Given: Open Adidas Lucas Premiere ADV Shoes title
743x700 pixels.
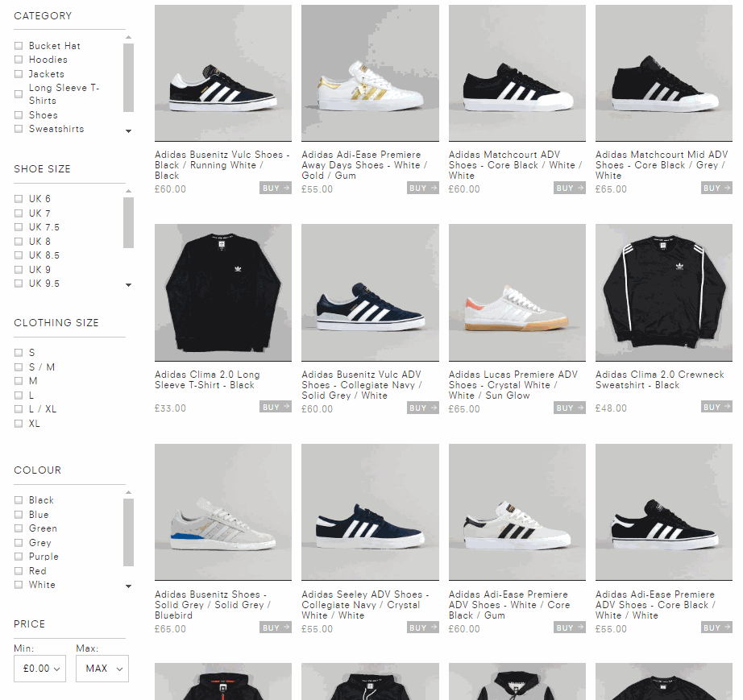Looking at the screenshot, I should 513,384.
